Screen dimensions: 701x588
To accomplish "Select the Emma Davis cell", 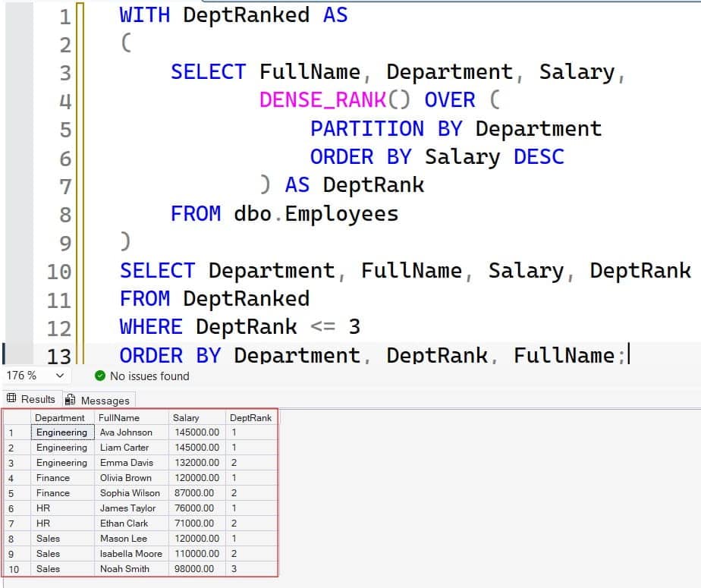I will pos(131,463).
